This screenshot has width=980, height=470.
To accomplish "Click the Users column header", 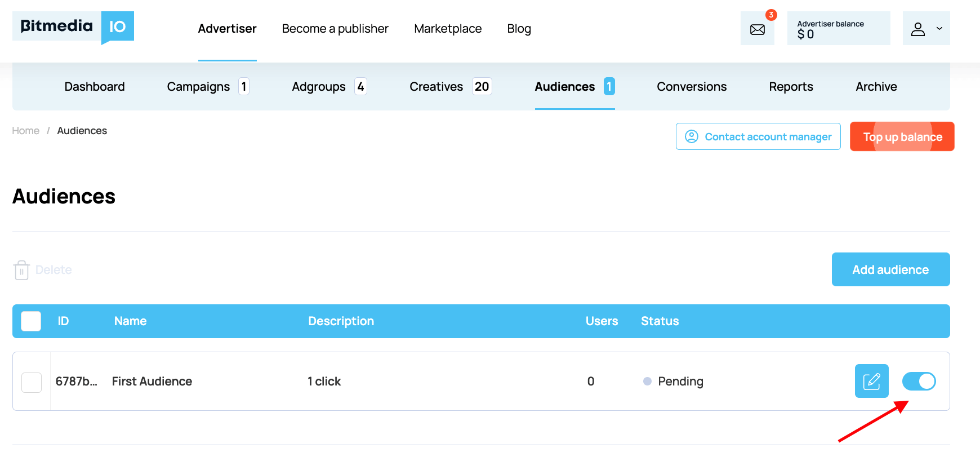I will [602, 321].
